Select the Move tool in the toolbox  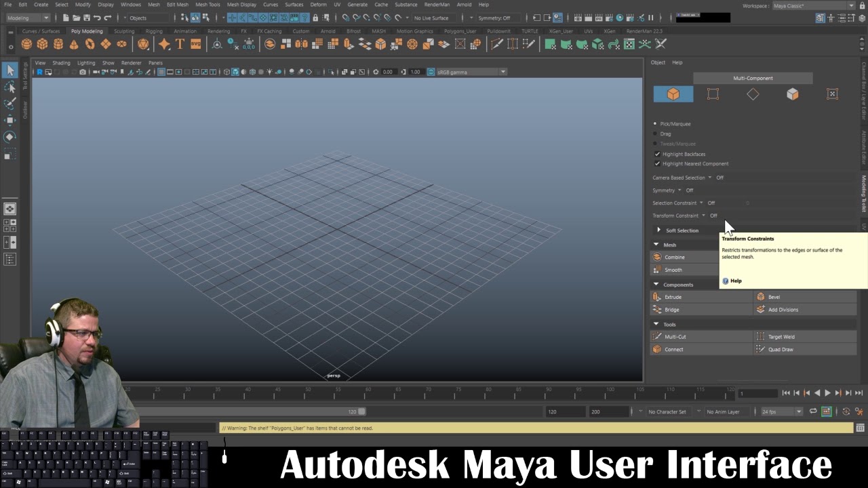(x=10, y=121)
